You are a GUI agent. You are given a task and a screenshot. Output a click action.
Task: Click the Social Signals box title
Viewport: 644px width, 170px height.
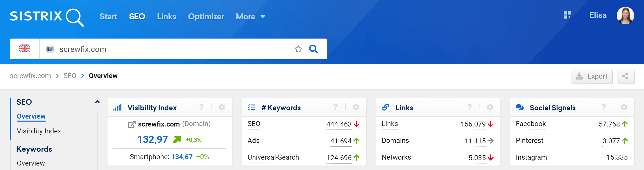point(553,108)
